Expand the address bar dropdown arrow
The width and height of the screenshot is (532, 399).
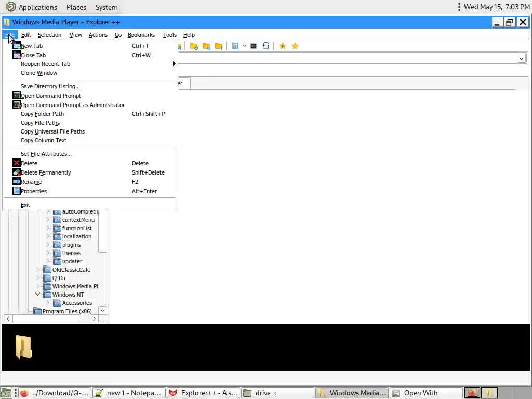(522, 58)
